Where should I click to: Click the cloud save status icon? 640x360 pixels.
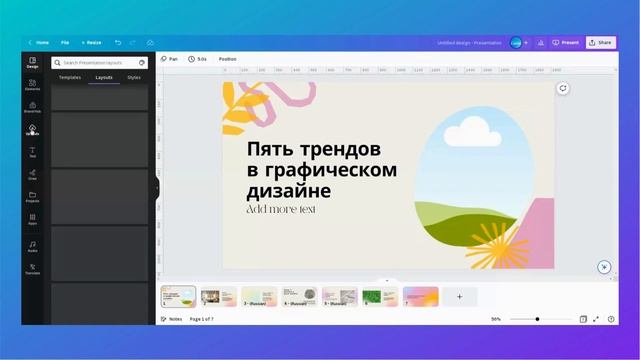point(150,42)
